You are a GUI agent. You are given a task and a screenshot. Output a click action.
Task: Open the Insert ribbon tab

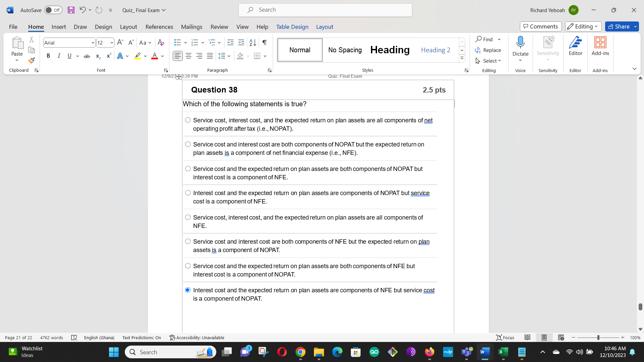(x=59, y=27)
